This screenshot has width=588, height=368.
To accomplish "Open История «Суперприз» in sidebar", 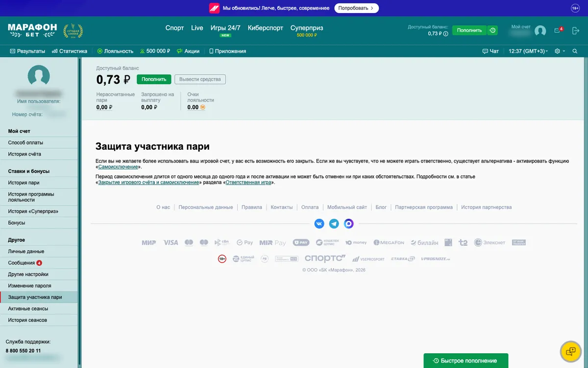I will (x=39, y=211).
